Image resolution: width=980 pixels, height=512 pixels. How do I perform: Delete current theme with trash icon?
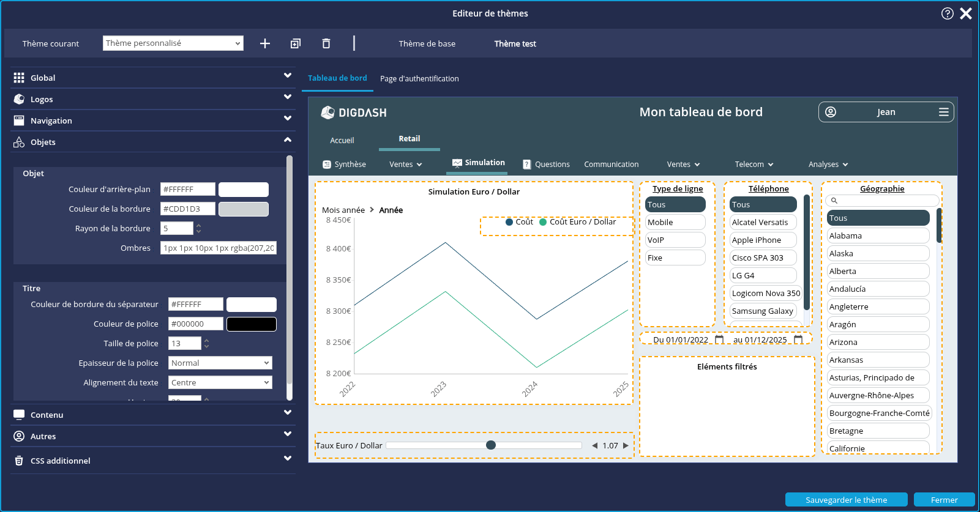point(326,43)
